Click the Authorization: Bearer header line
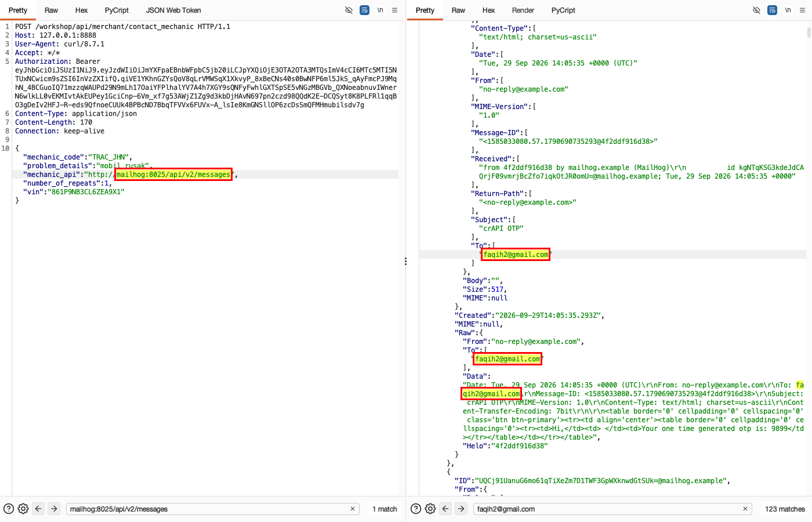The image size is (812, 522). [57, 61]
